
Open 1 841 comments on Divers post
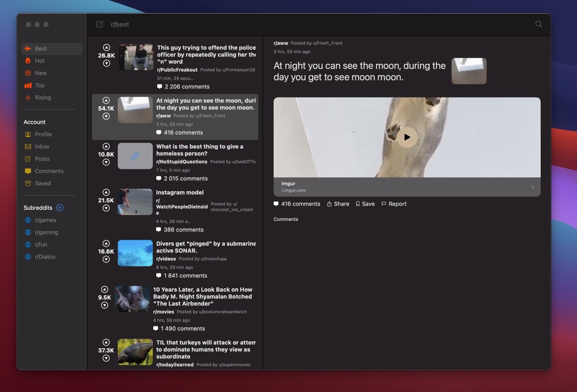[x=182, y=276]
